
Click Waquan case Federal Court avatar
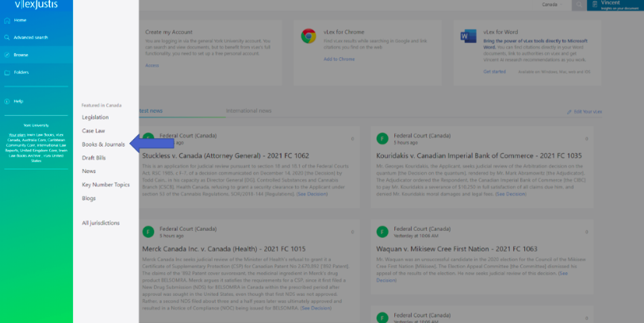382,232
